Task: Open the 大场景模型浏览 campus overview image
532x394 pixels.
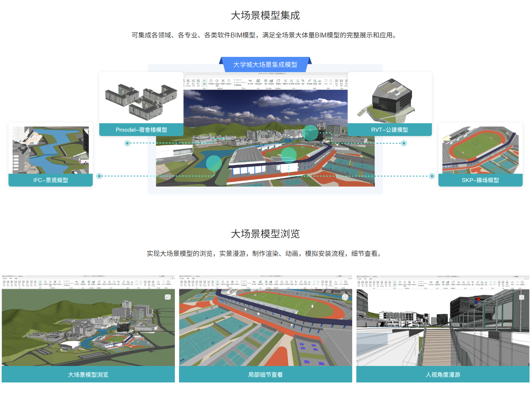Action: click(88, 327)
